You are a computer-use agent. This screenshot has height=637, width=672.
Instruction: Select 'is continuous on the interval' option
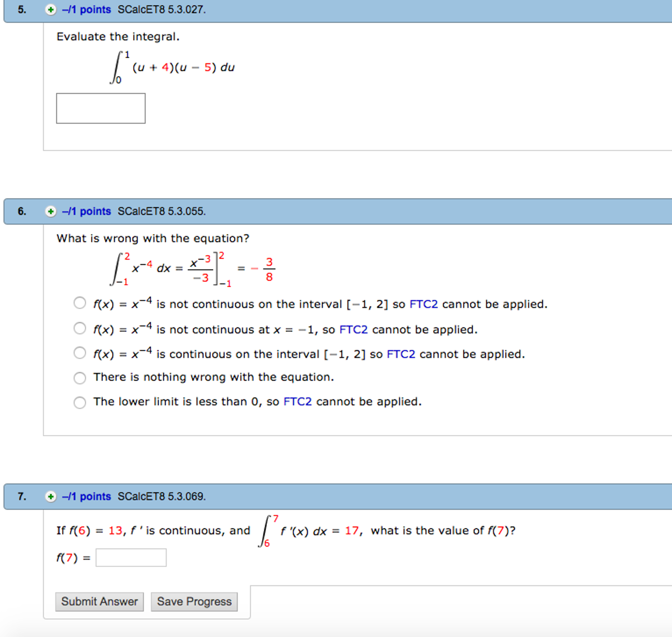tap(80, 353)
